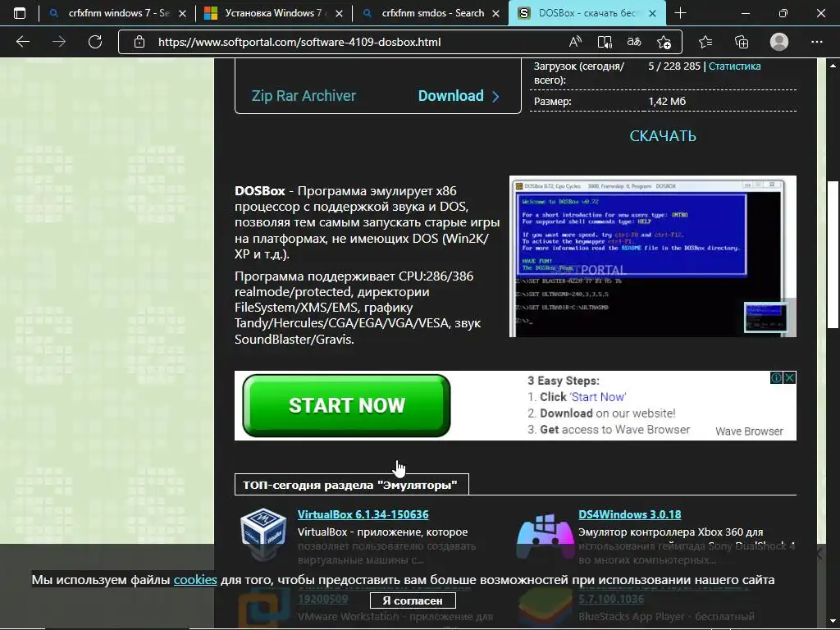Click the 'Wave Browser' ad label
The image size is (840, 630).
(749, 431)
